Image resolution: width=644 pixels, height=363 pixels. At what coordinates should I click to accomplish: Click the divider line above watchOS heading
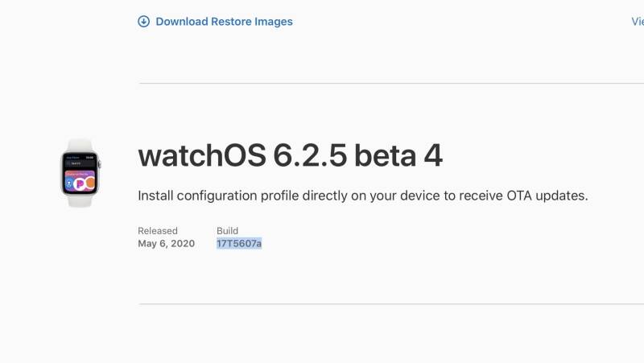391,84
